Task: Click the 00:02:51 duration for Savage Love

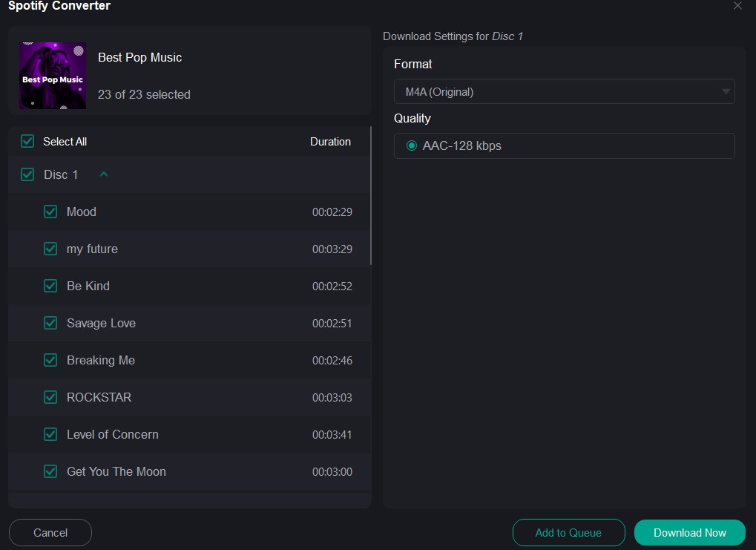Action: click(x=332, y=324)
